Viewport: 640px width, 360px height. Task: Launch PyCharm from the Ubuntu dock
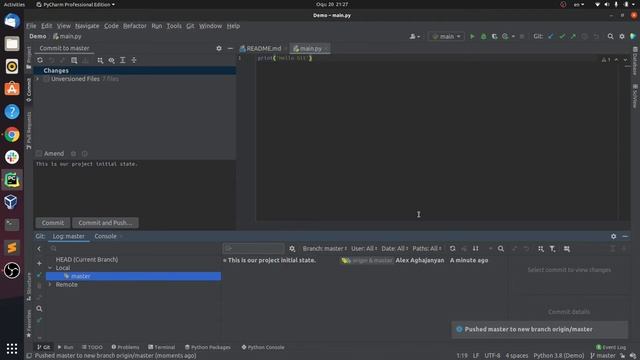(x=12, y=180)
